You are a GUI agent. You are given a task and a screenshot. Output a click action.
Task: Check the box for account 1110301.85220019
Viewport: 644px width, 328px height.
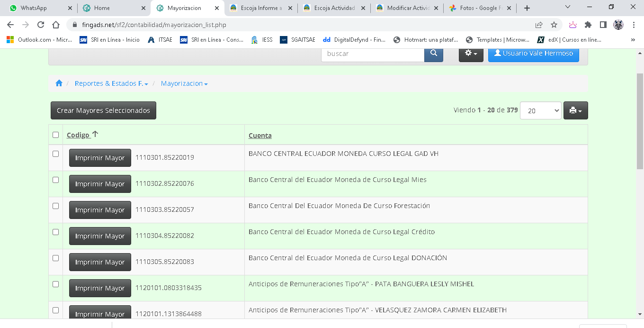coord(55,154)
